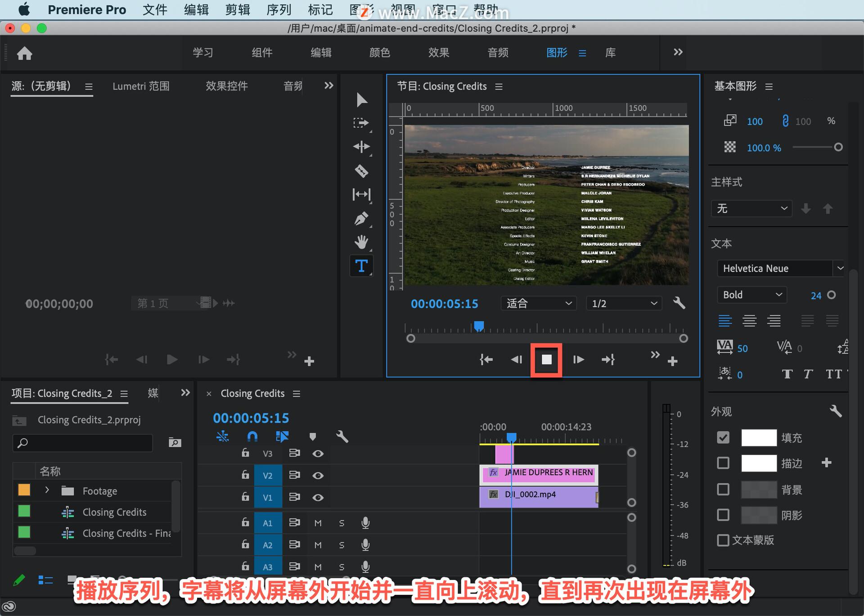Enable the Stroke (描边) checkbox
Screen dimensions: 864x616
(723, 463)
